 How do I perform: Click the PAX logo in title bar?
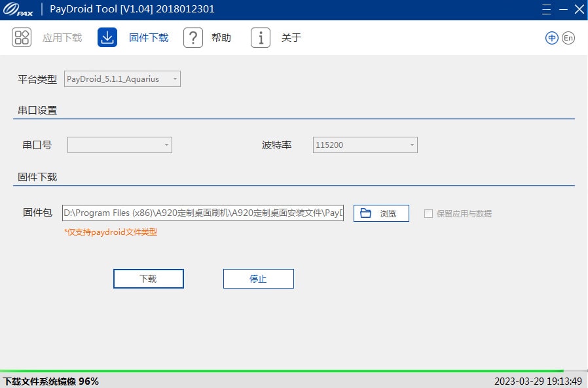[18, 9]
